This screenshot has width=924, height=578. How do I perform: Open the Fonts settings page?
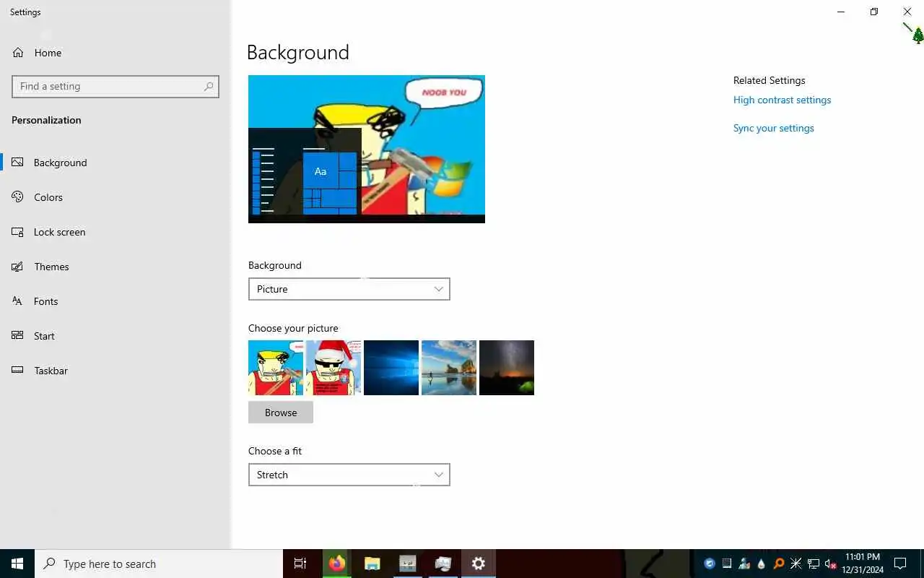point(115,301)
